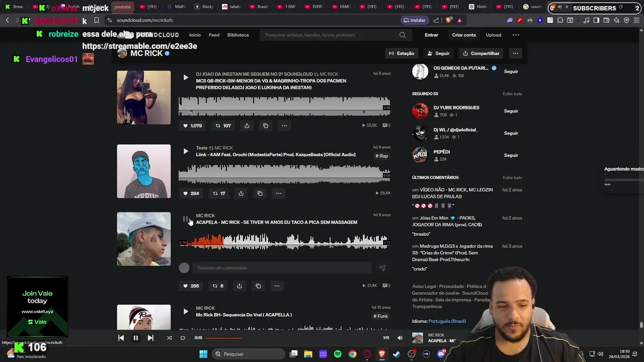Open the browser extensions puzzle icon

coord(560,20)
